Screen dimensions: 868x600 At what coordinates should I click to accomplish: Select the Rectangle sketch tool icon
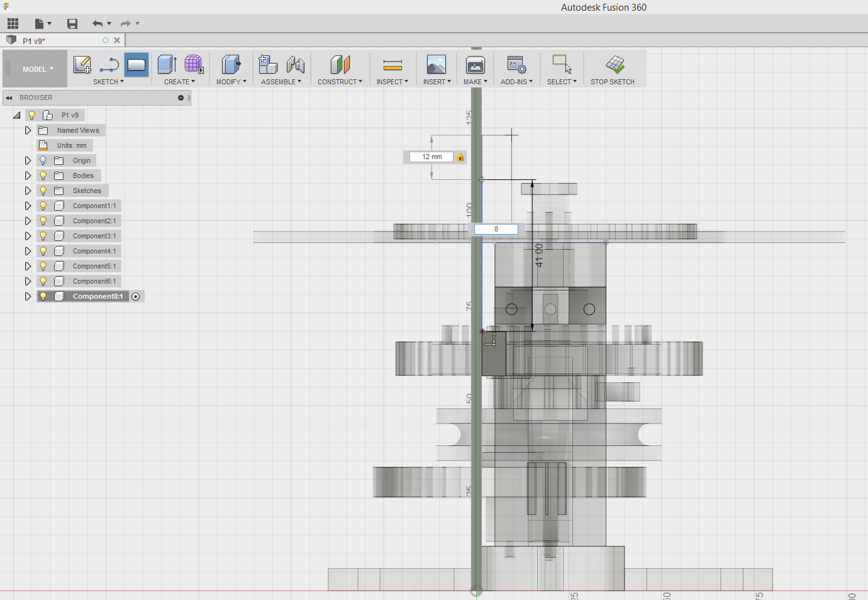(x=136, y=65)
